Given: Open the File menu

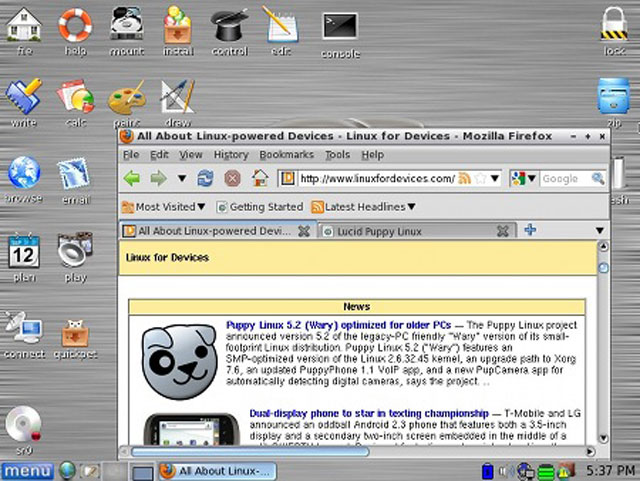Looking at the screenshot, I should [131, 155].
